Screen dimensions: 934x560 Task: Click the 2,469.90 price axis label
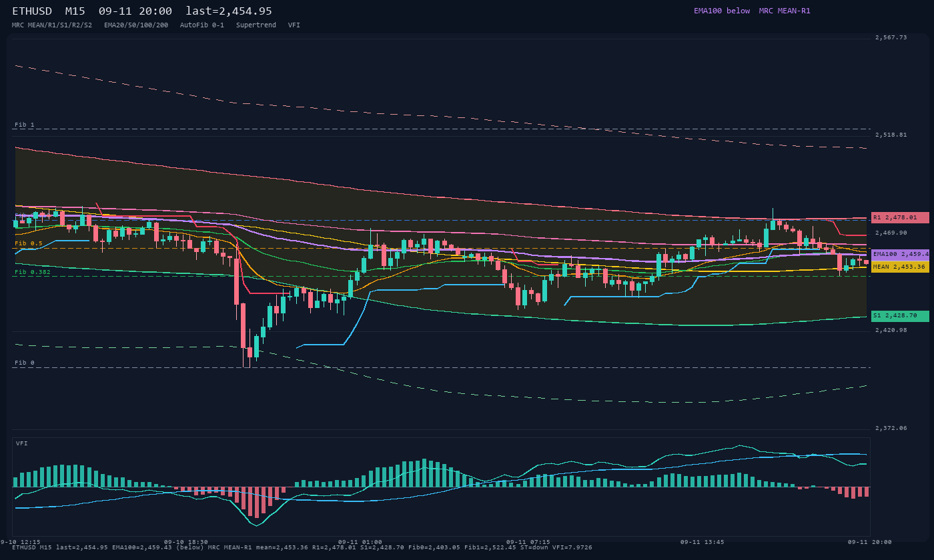pos(891,233)
